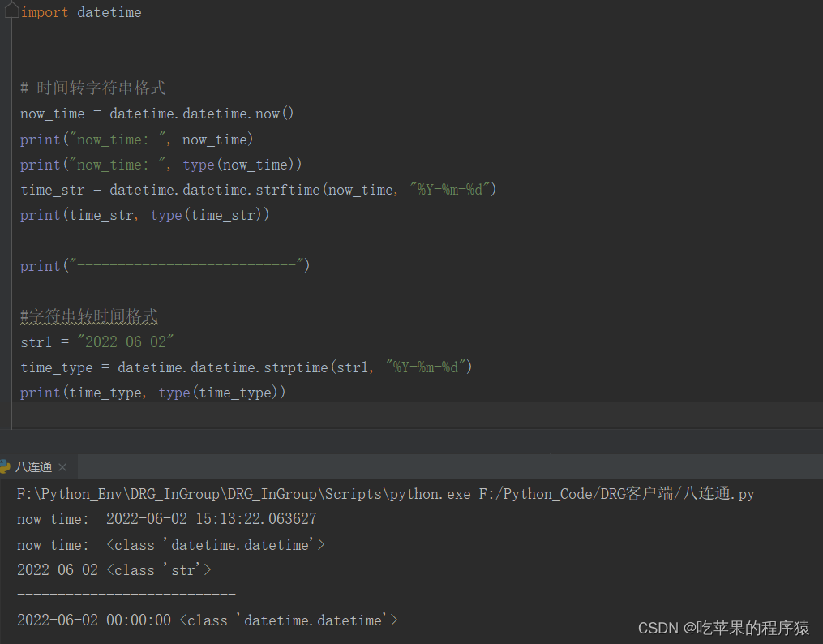Click the Python icon on run tab
This screenshot has height=644, width=823.
(5, 466)
